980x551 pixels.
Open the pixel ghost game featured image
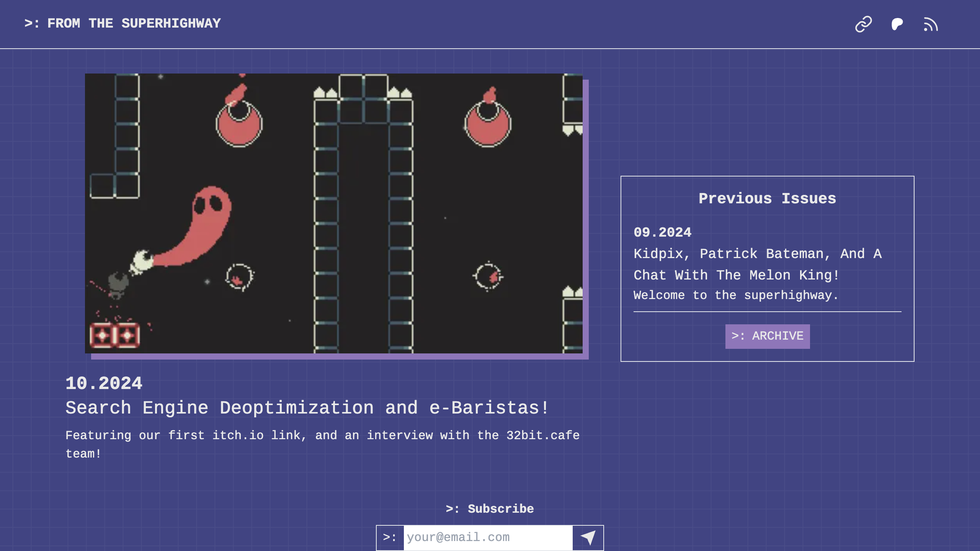[x=333, y=213]
